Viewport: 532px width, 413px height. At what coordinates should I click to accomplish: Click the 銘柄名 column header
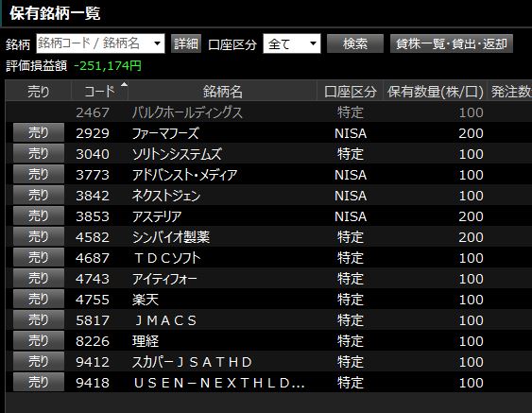click(x=223, y=91)
